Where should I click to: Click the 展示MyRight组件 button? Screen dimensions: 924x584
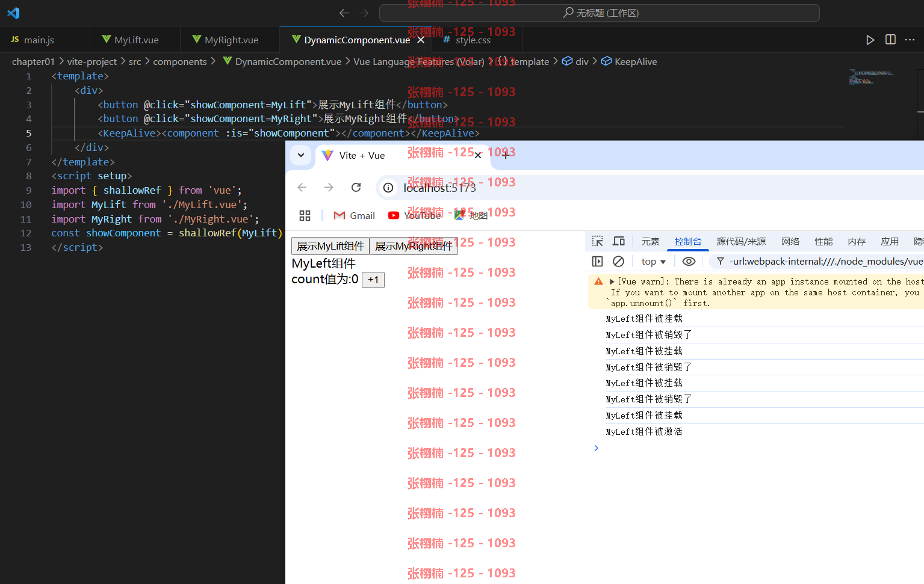(x=414, y=246)
